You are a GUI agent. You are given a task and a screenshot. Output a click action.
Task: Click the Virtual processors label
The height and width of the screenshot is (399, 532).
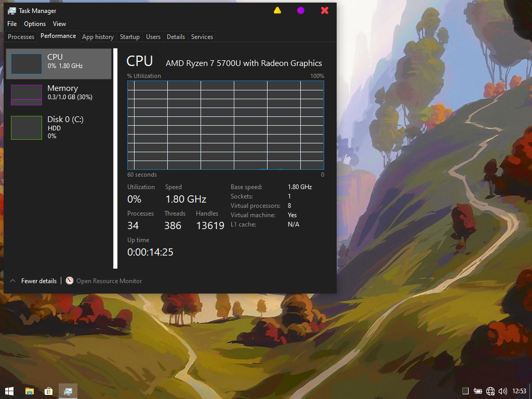(256, 206)
